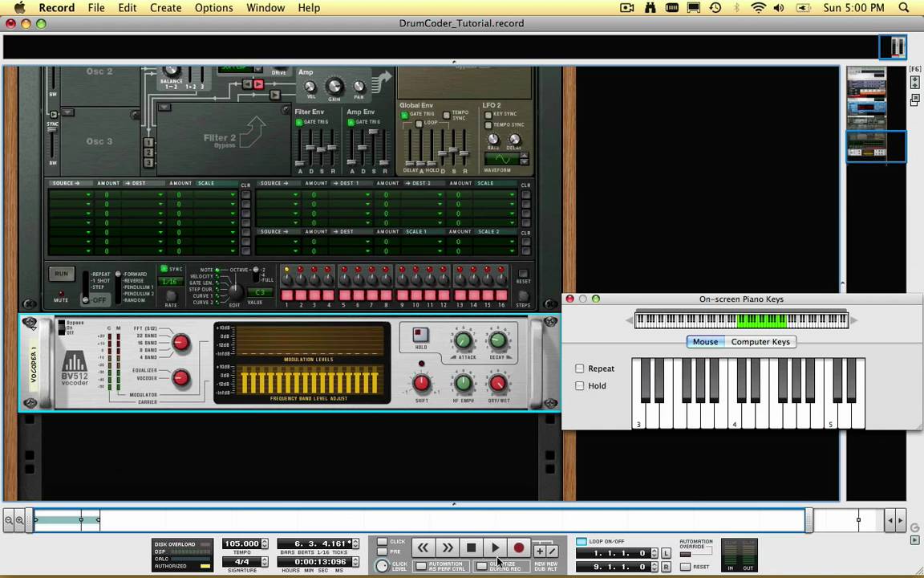The width and height of the screenshot is (924, 578).
Task: Open first Dest 2 dropdown in right mod matrix
Action: pyautogui.click(x=423, y=194)
